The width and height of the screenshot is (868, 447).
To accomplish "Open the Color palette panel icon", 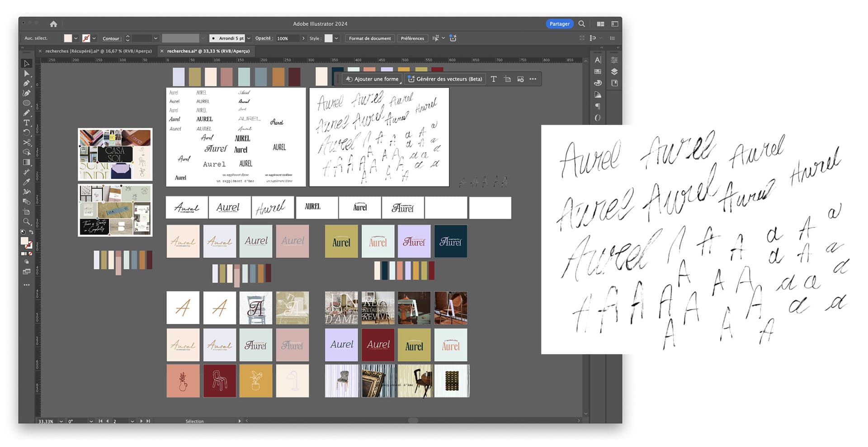I will (598, 83).
